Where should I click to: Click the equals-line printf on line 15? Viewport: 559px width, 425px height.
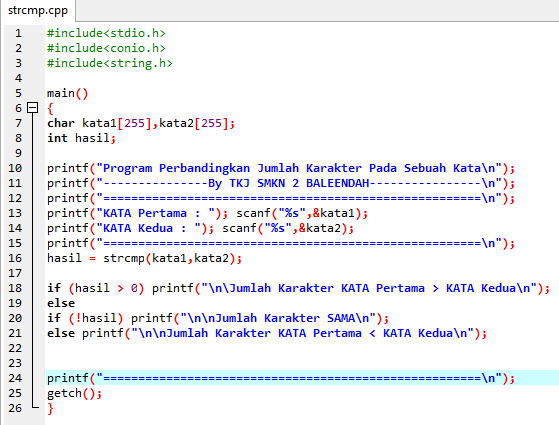click(x=281, y=243)
